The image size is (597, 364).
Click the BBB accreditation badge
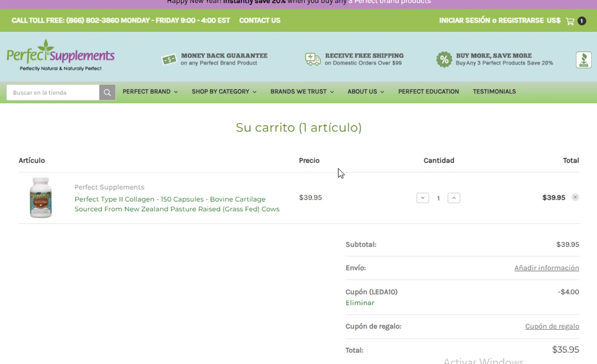pyautogui.click(x=583, y=60)
